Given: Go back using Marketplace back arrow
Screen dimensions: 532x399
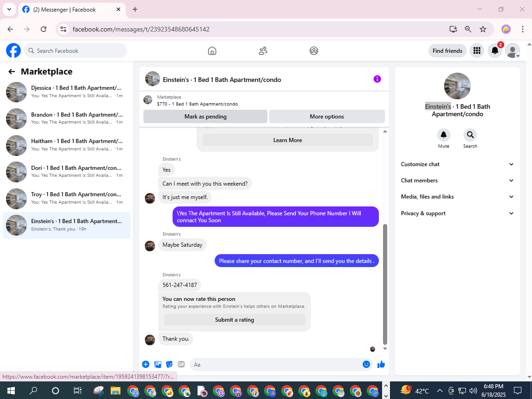Looking at the screenshot, I should pos(12,71).
